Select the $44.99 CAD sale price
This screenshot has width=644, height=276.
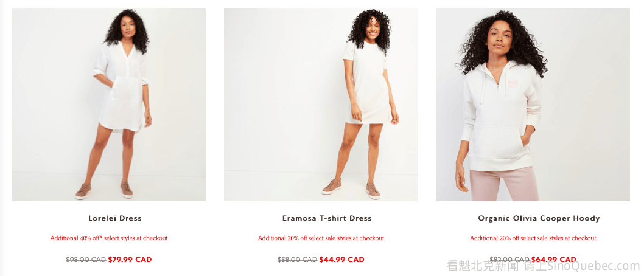coord(341,260)
